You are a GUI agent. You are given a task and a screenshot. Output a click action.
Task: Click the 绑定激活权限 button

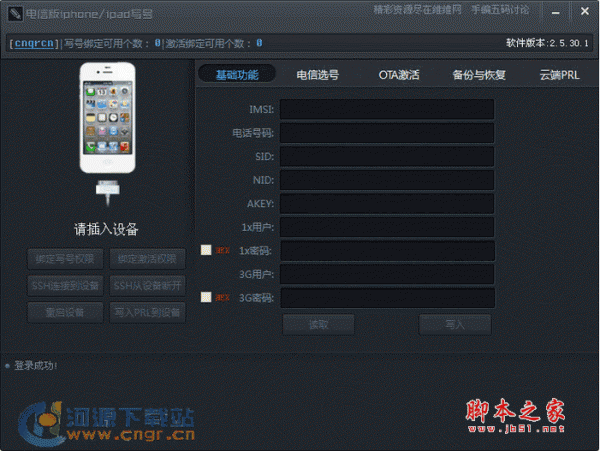click(147, 259)
